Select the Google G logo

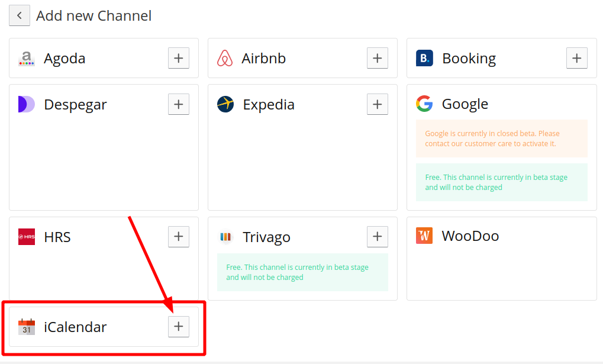point(424,104)
